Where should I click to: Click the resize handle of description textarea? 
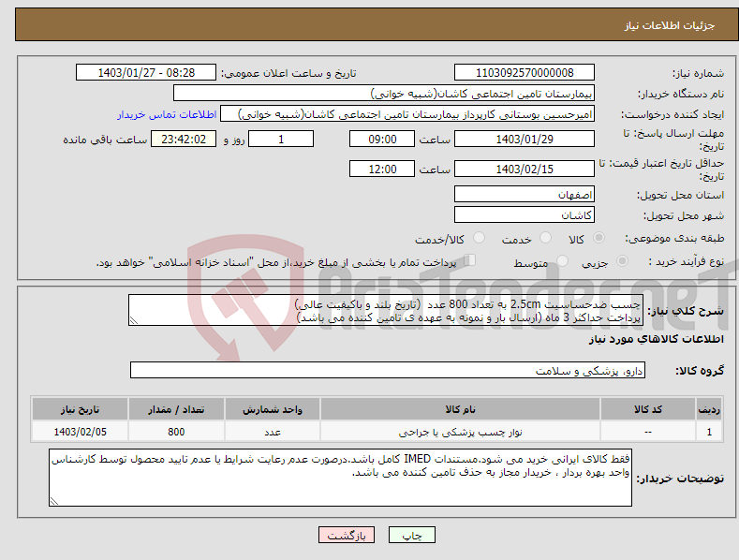point(134,320)
